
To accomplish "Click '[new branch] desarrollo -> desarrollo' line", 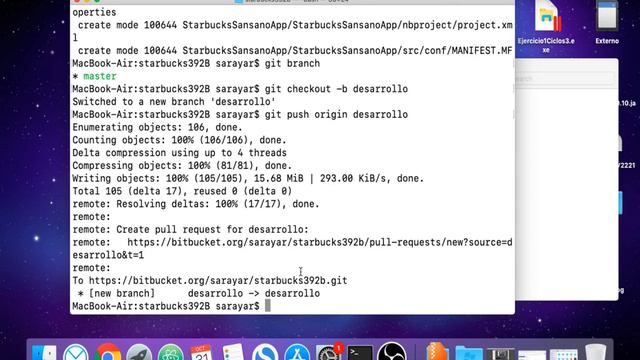I will [199, 293].
